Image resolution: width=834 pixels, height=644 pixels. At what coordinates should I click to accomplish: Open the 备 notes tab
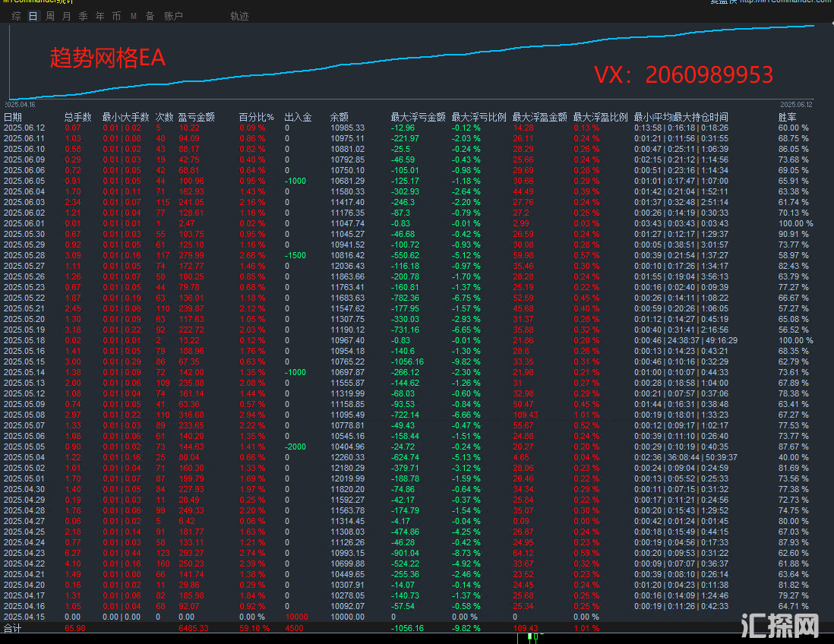point(150,16)
